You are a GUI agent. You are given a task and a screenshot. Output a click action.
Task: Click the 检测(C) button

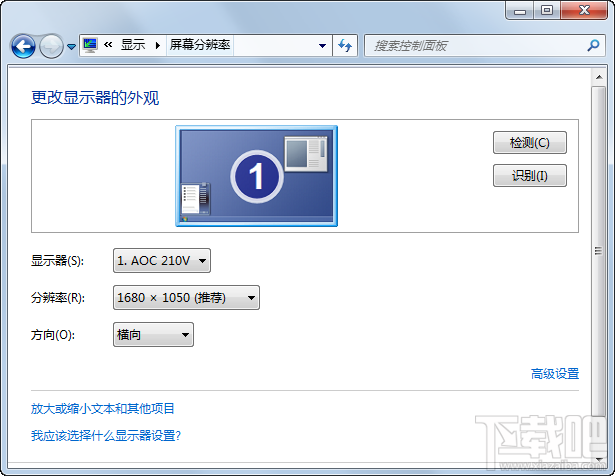pos(529,142)
